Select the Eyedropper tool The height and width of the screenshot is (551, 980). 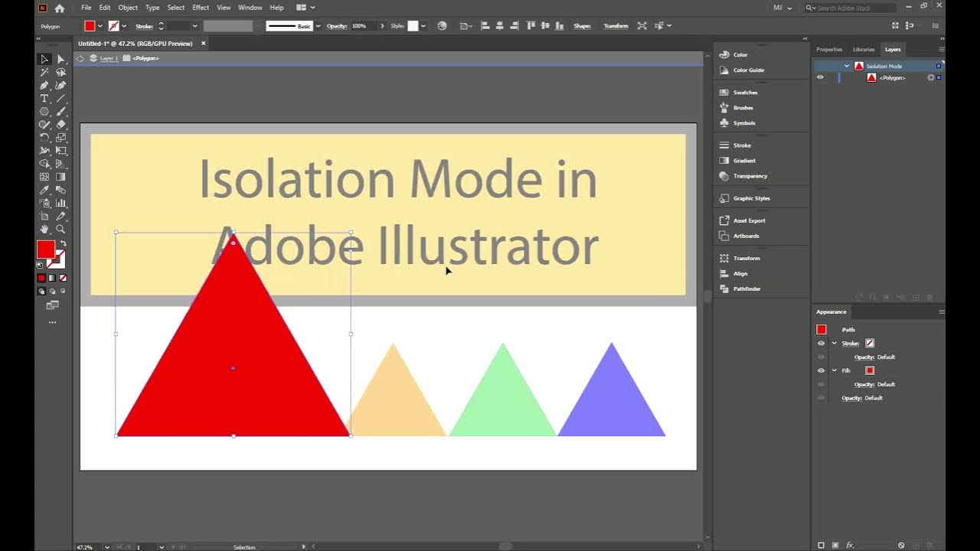pos(44,190)
